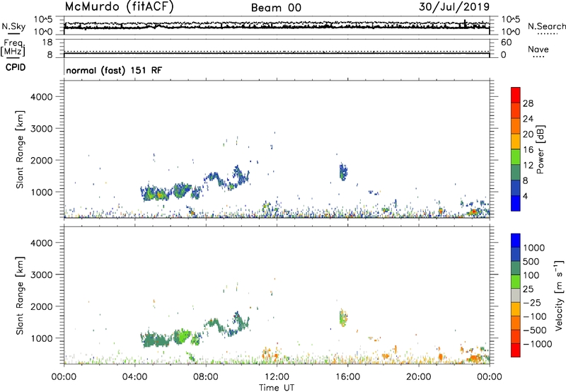Click the velocity panel green echo band near 06:00
566x392 pixels.
[183, 336]
